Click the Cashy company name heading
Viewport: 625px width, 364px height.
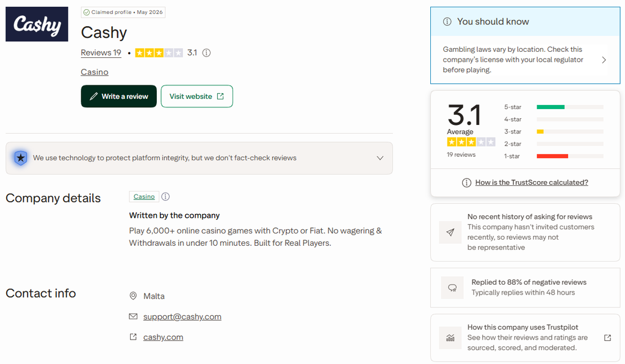104,33
